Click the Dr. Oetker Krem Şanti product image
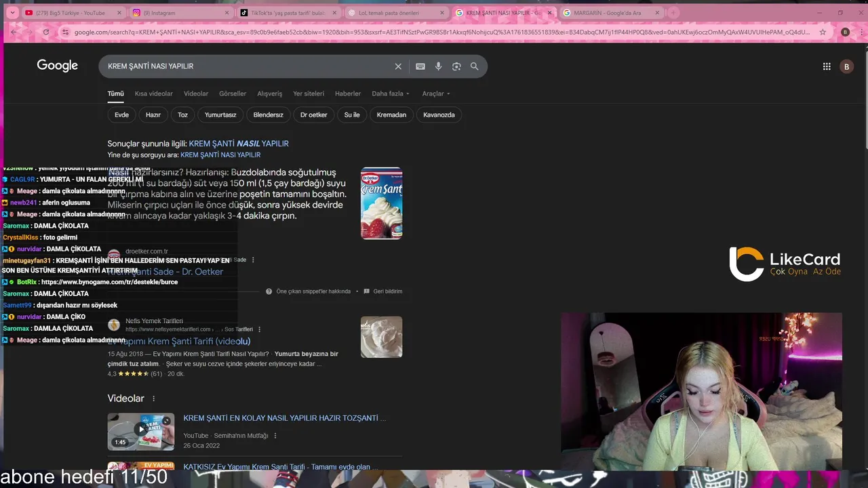Screen dimensions: 868x488 pyautogui.click(x=382, y=203)
